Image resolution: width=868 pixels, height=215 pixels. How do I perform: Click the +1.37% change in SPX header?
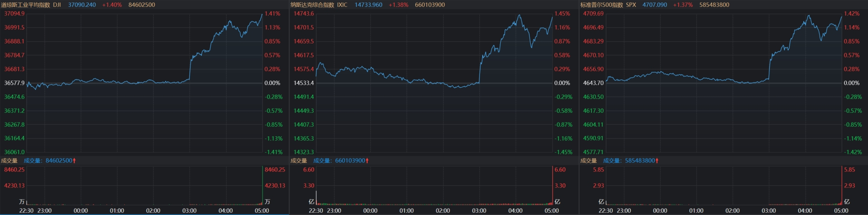(682, 5)
